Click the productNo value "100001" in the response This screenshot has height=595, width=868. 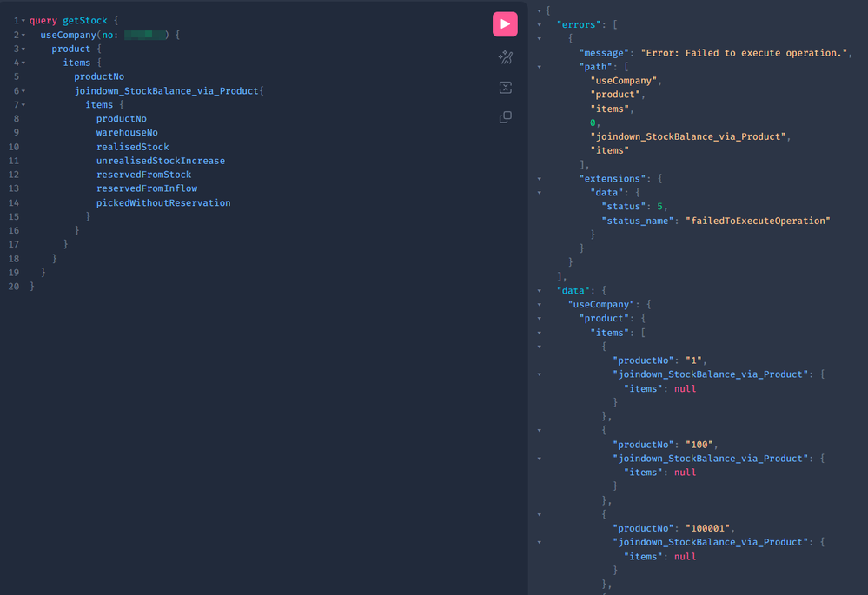[x=707, y=528]
